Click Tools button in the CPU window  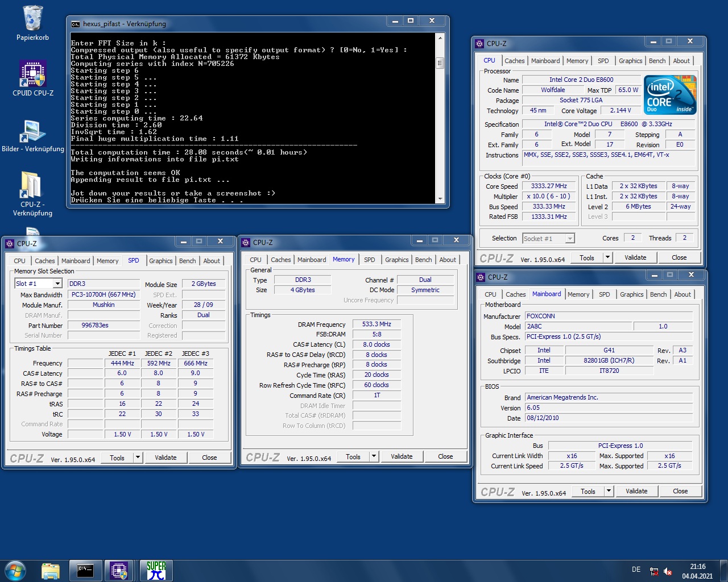(x=587, y=257)
